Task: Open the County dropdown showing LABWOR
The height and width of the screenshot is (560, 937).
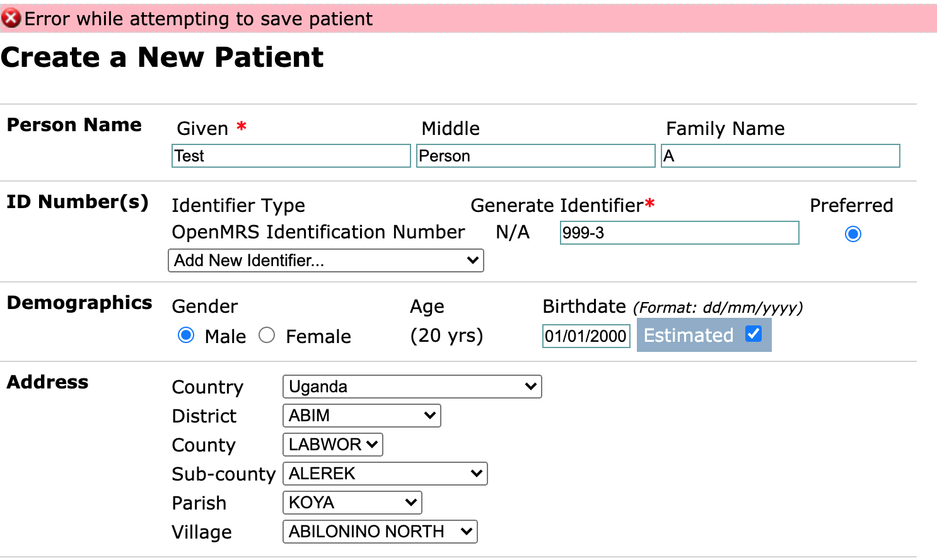Action: pos(333,445)
